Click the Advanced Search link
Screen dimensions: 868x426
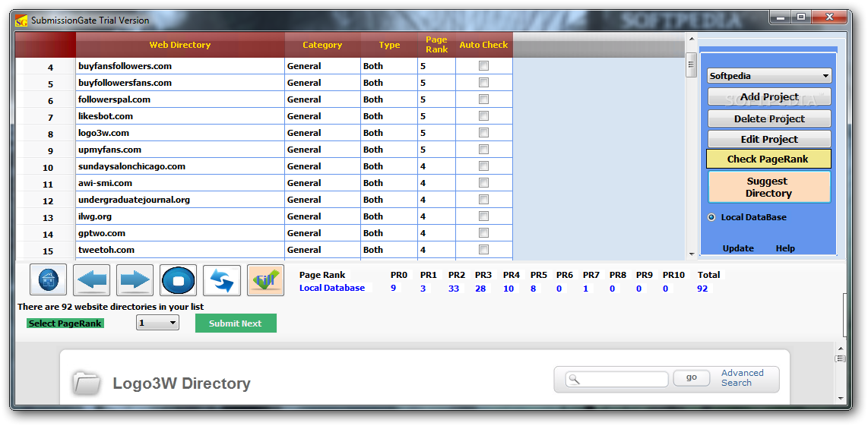[x=742, y=378]
